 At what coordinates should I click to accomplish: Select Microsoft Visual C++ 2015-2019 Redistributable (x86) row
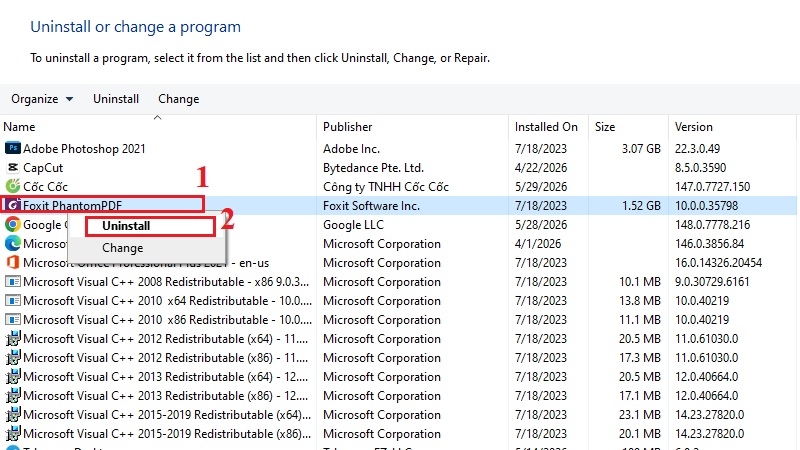398,434
